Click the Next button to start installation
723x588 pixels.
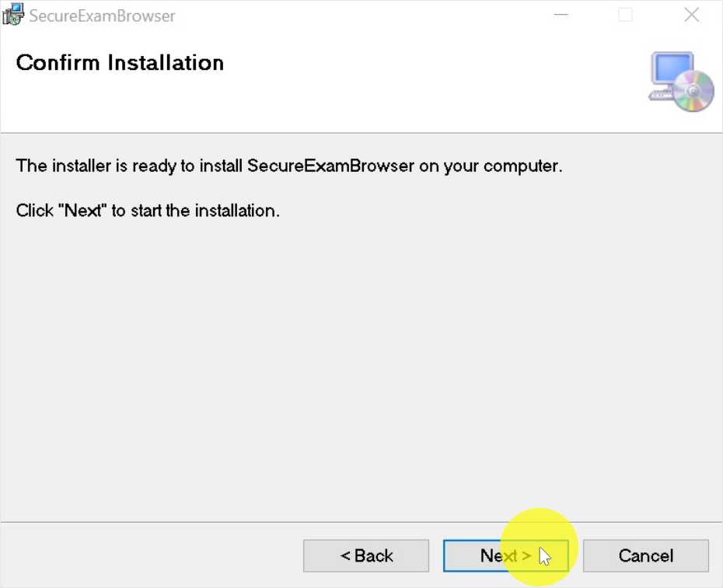(505, 555)
